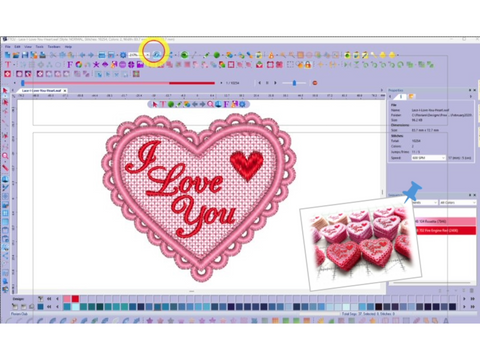Click the purple star shape icon

point(96,64)
